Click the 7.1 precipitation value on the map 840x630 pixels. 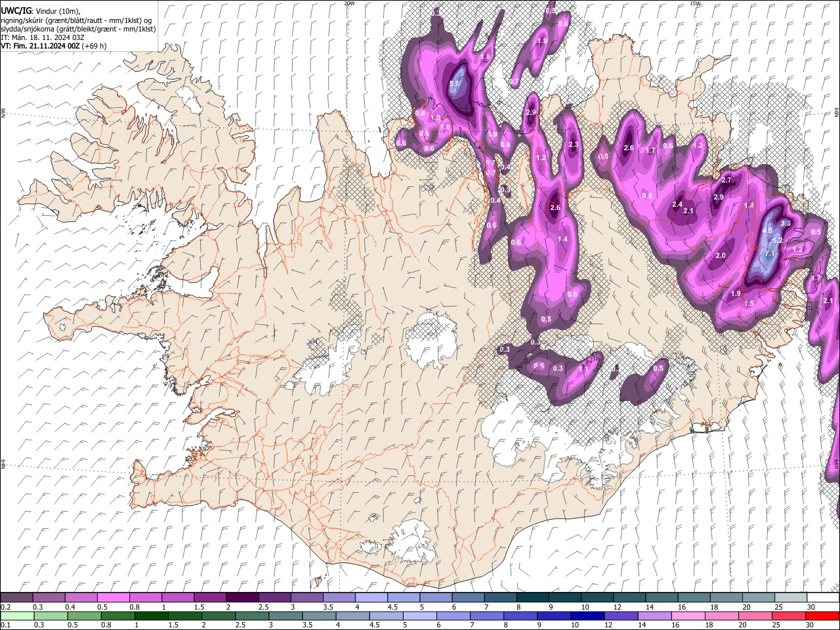click(770, 253)
